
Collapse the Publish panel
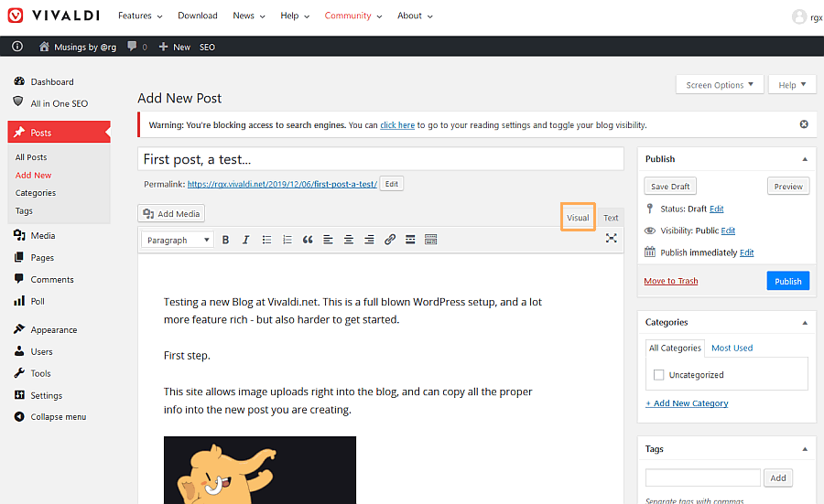click(x=805, y=158)
